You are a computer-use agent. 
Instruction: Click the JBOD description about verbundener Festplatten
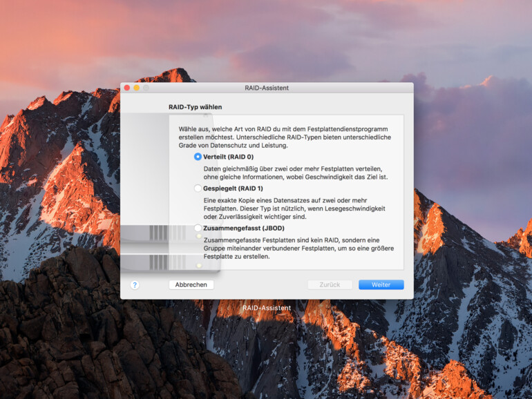(x=298, y=248)
